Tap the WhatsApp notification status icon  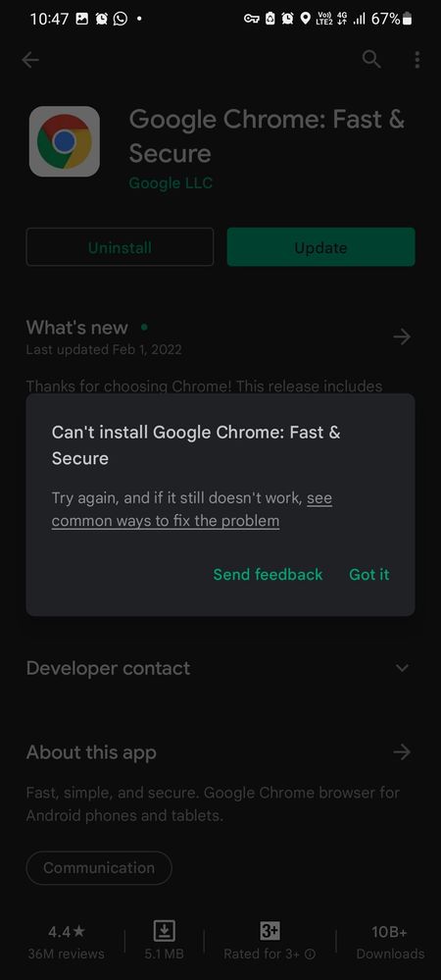(120, 19)
